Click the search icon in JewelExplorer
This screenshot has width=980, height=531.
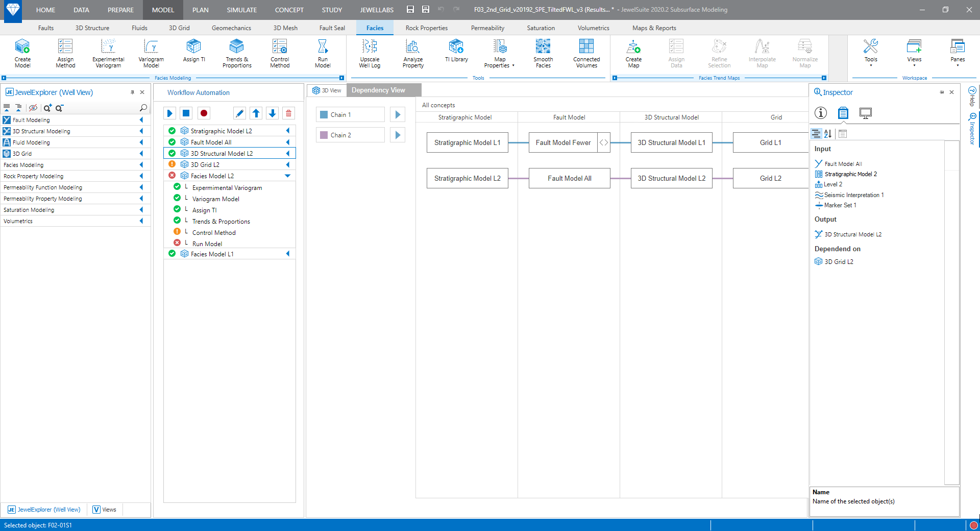143,108
